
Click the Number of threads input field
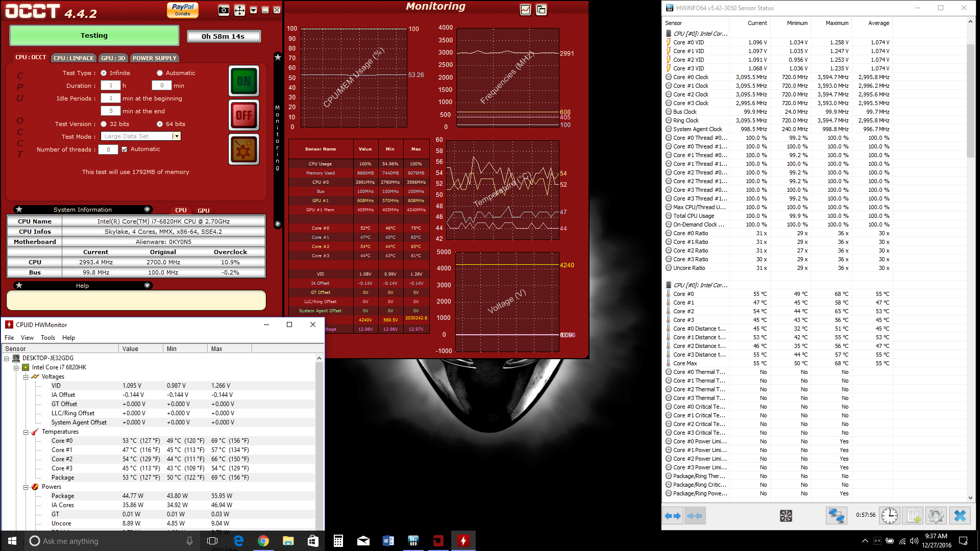click(108, 149)
